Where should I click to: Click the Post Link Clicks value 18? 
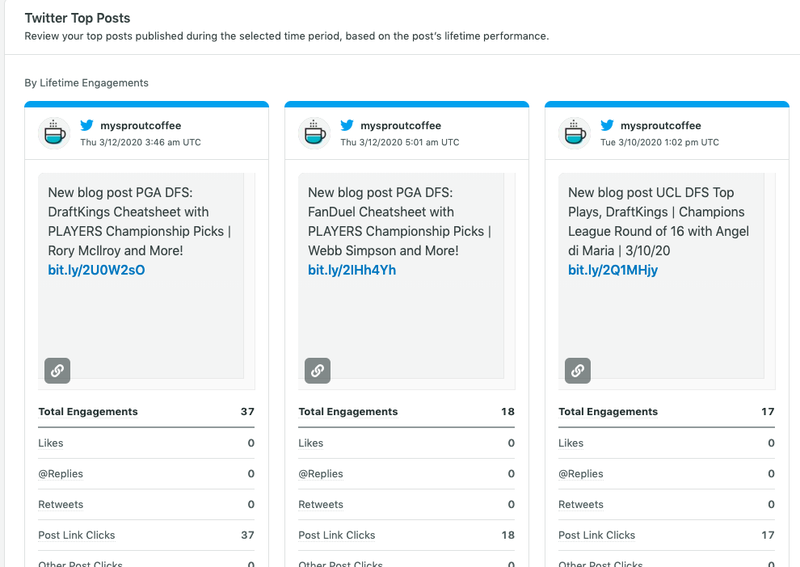point(508,535)
